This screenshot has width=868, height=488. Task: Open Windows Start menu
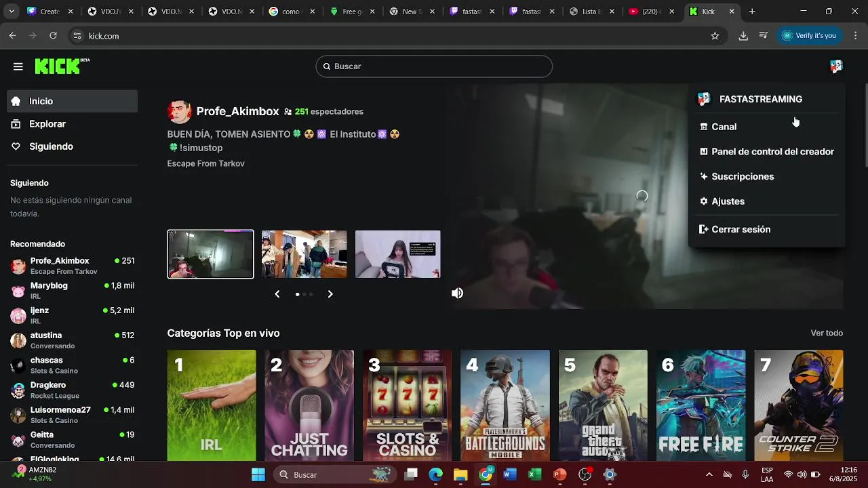click(258, 474)
